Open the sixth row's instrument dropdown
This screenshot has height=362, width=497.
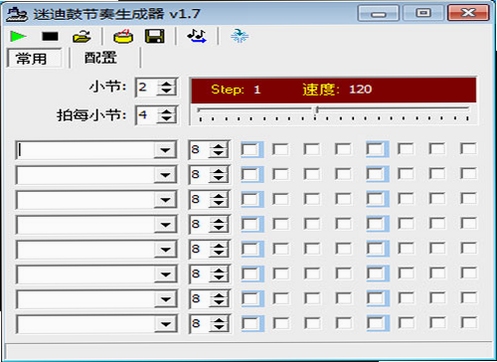tap(165, 274)
